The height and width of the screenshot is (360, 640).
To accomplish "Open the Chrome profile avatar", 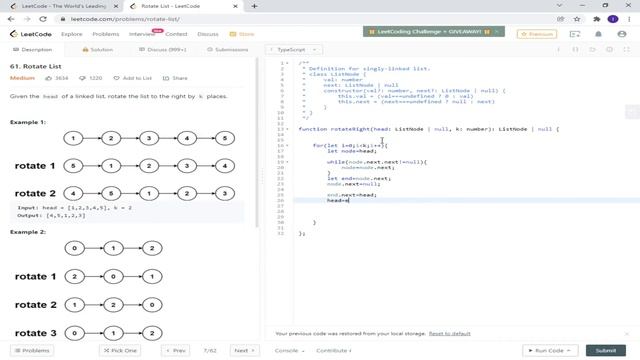I will tap(613, 19).
